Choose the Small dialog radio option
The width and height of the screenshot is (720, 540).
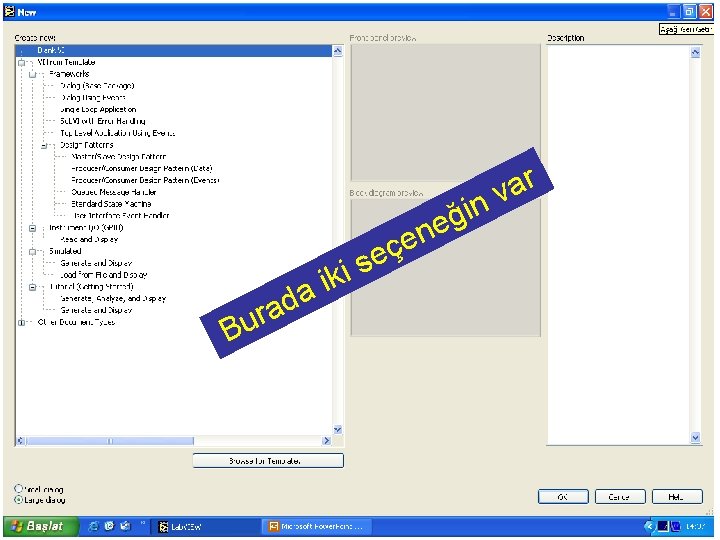[18, 489]
